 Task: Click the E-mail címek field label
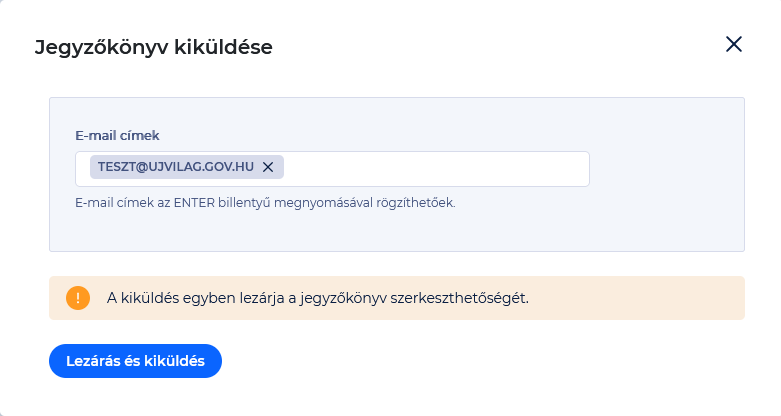pos(117,136)
